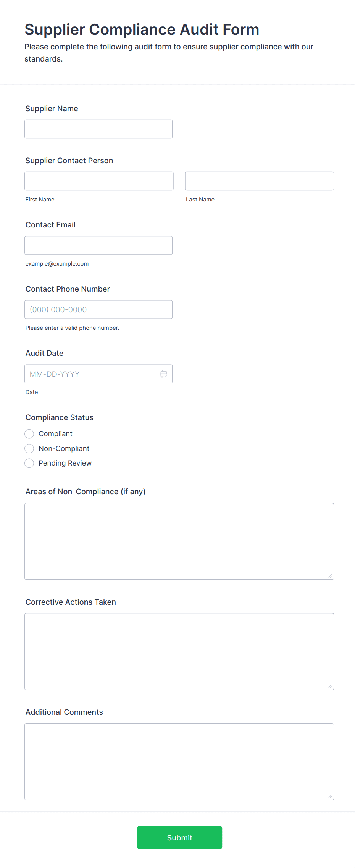The width and height of the screenshot is (355, 868).
Task: Focus the First Name text box
Action: tap(99, 181)
